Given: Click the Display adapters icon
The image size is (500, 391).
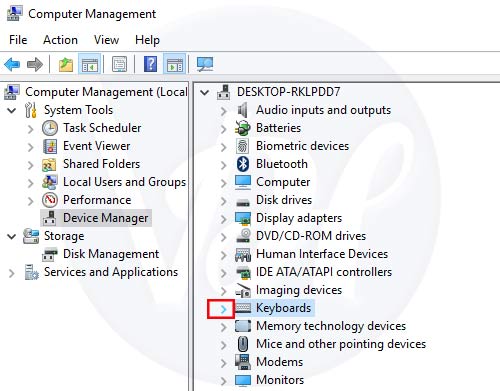Looking at the screenshot, I should 243,218.
